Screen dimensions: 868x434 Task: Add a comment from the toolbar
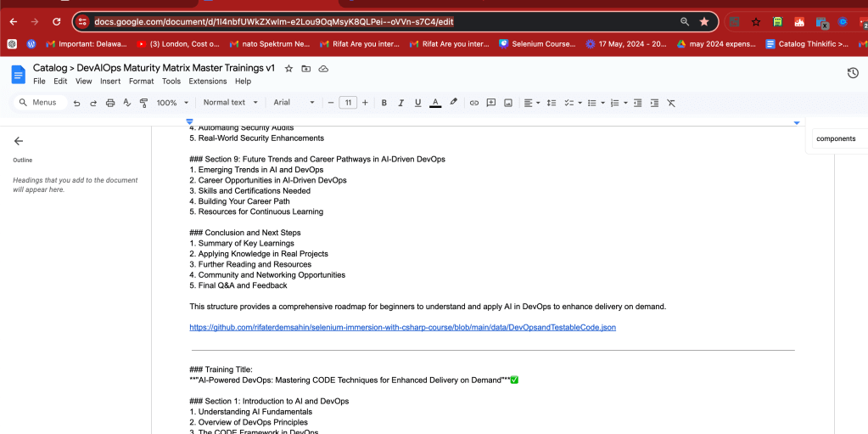(491, 103)
